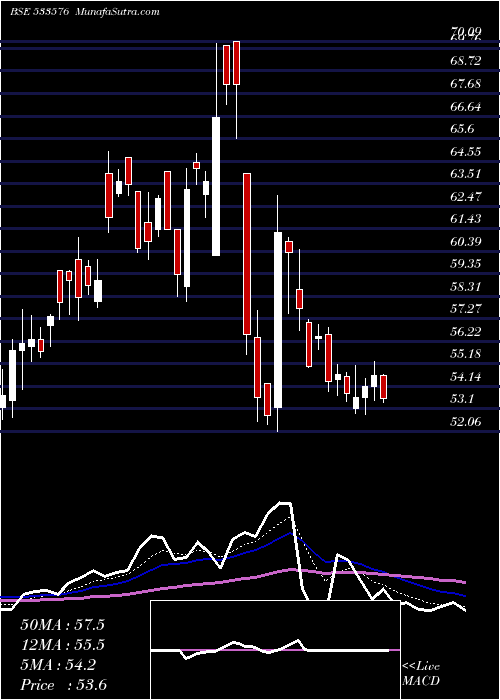Image resolution: width=500 pixels, height=700 pixels.
Task: Click the 66.64 price axis label
Action: click(466, 106)
